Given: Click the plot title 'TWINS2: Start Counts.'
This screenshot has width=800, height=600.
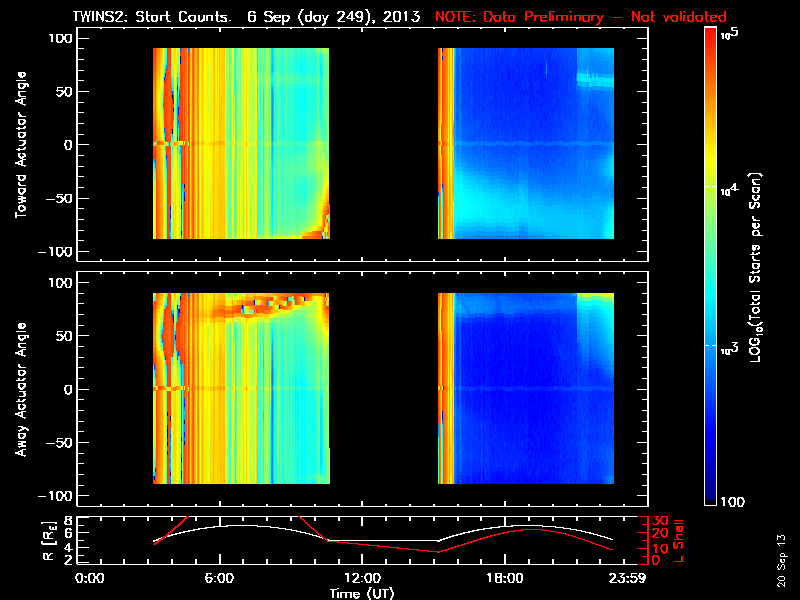Looking at the screenshot, I should tap(152, 17).
